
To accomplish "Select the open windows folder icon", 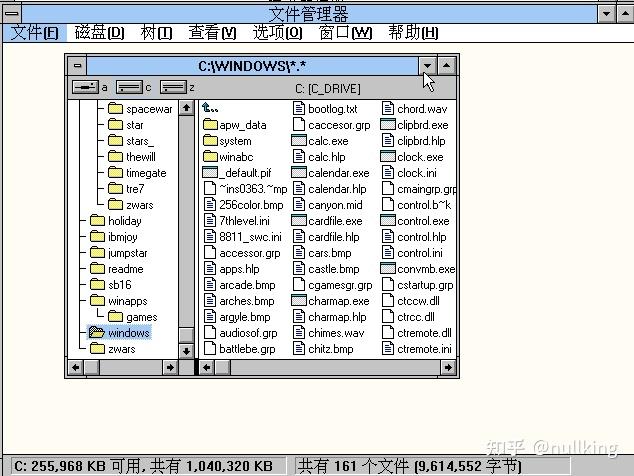I will (97, 332).
